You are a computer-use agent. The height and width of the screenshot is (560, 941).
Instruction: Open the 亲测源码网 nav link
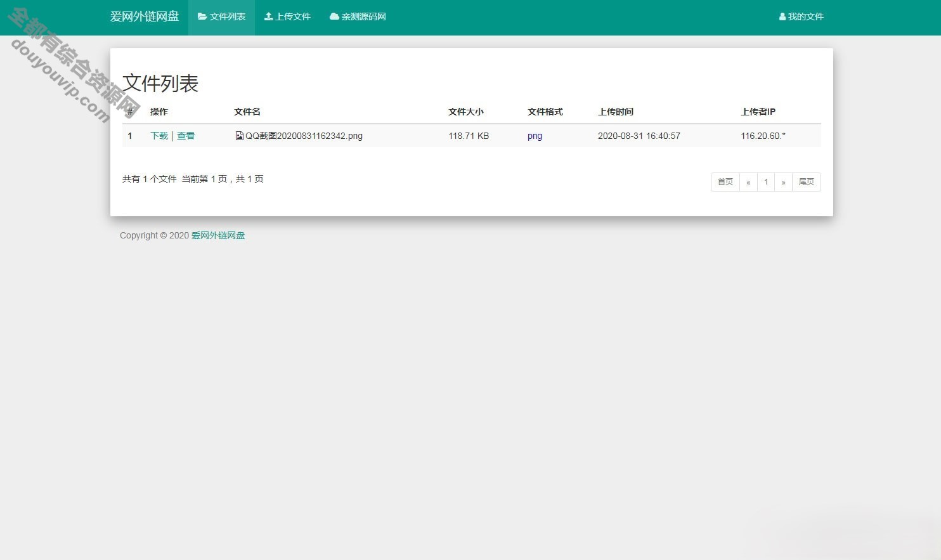pos(358,17)
